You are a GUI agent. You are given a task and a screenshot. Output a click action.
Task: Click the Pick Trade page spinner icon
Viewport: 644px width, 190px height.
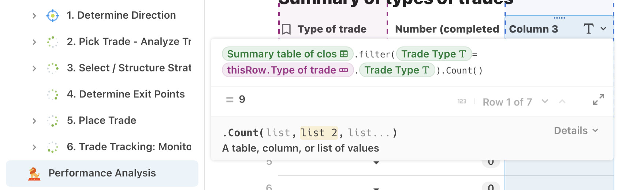[53, 42]
